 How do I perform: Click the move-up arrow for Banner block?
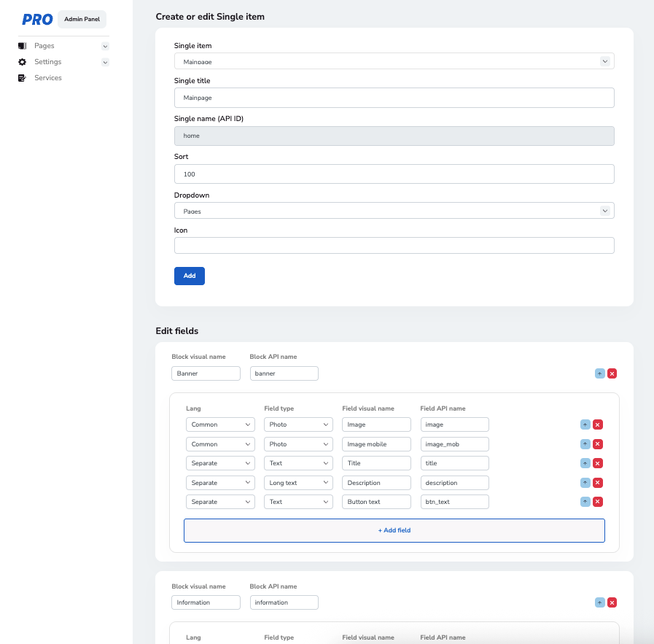(x=599, y=373)
